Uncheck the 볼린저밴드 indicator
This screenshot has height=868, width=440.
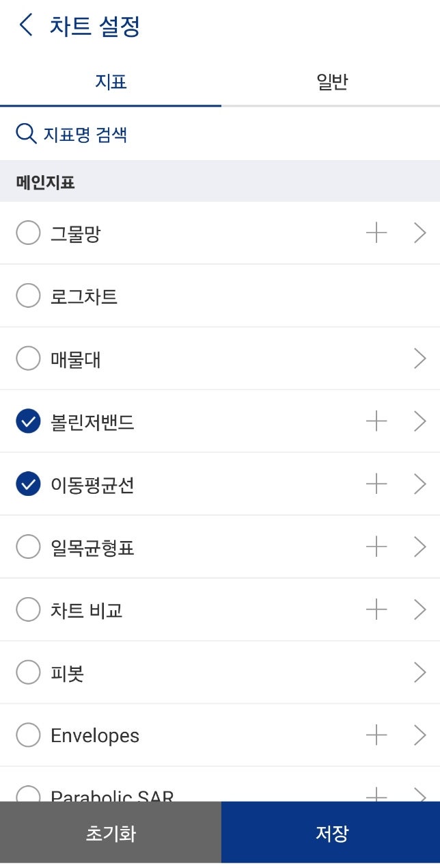tap(27, 421)
